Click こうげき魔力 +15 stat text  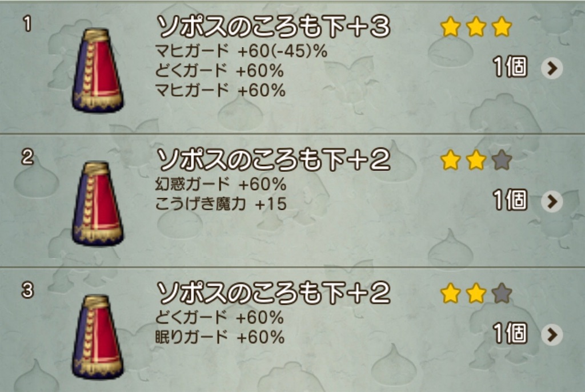(x=221, y=204)
